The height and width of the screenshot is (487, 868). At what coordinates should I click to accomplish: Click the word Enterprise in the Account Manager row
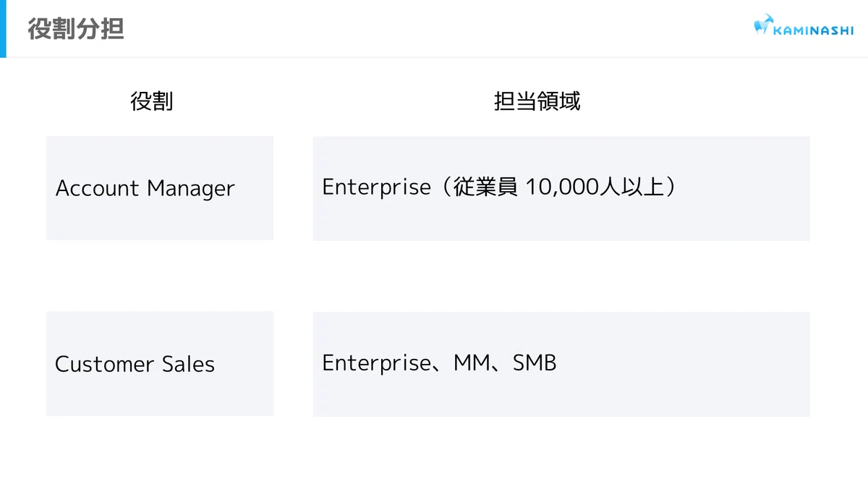[376, 187]
